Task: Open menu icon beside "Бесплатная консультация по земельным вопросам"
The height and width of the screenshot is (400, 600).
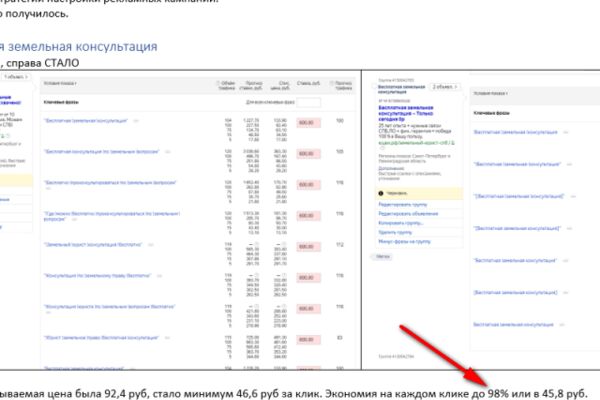Action: tap(168, 152)
